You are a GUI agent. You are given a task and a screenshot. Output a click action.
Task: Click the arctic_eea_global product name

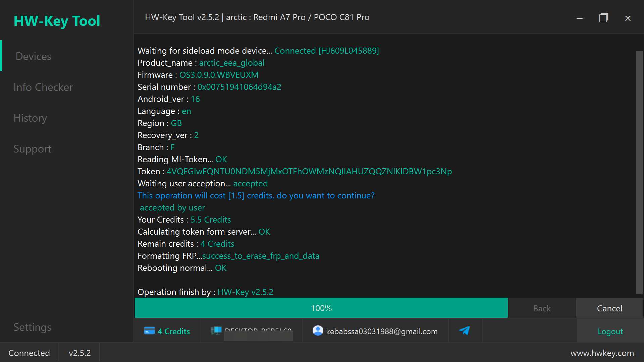(x=232, y=63)
